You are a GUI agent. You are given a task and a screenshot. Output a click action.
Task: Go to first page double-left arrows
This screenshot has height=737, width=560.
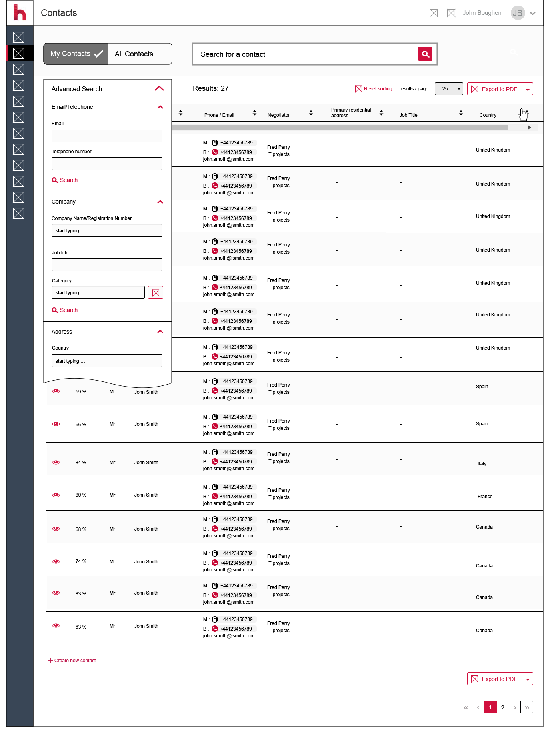[x=466, y=707]
